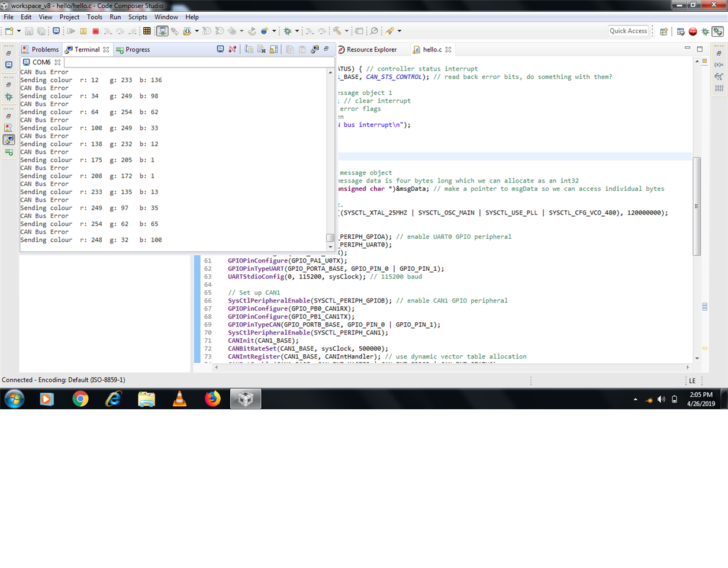
Task: Expand the Build hammer dropdown arrow
Action: tap(346, 31)
